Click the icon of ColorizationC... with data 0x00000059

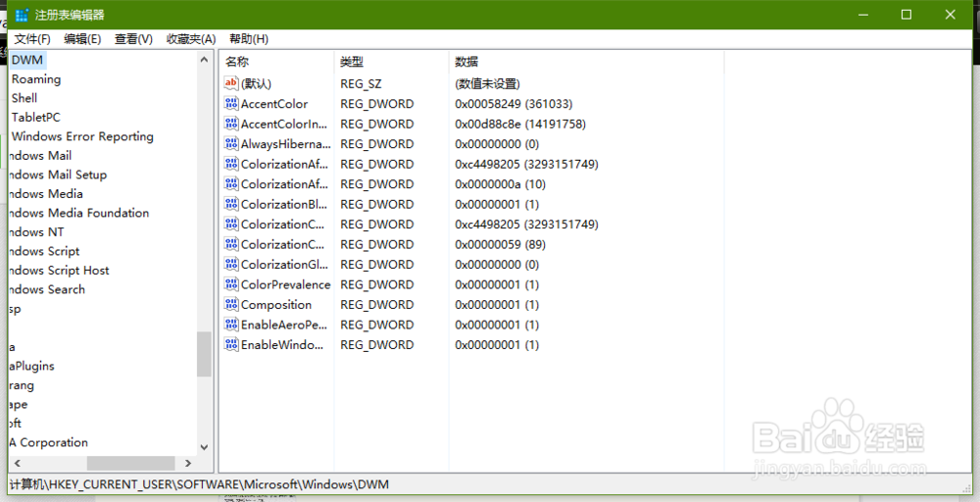point(231,244)
